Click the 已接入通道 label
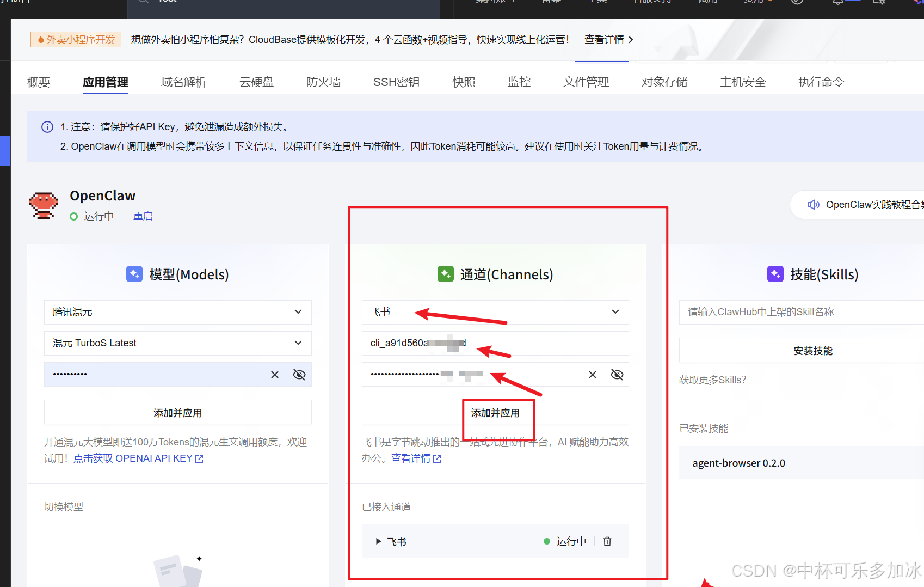 click(386, 507)
